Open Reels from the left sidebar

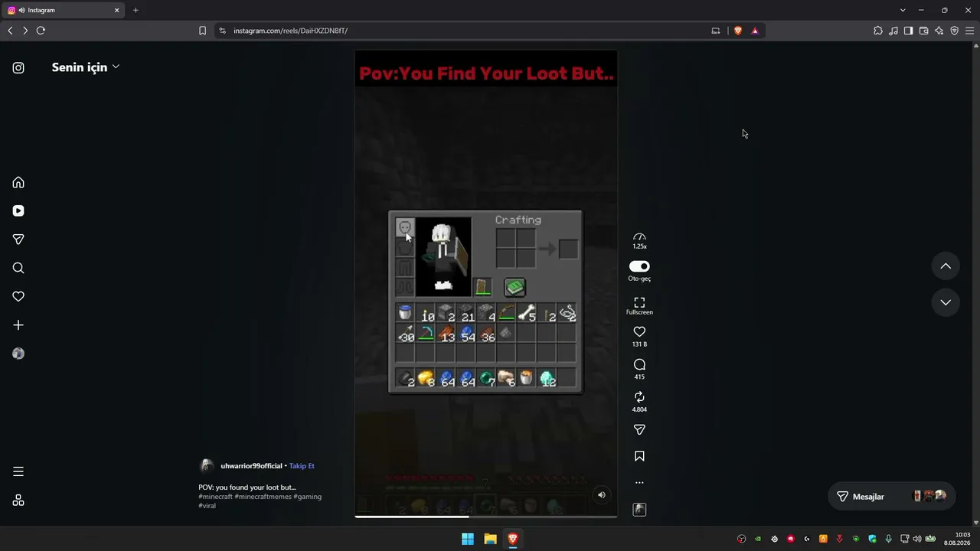[18, 210]
